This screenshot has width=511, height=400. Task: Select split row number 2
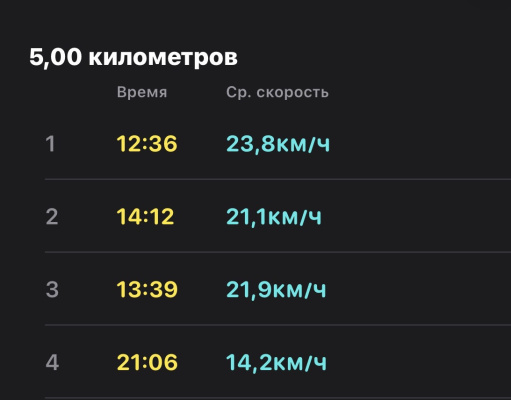pyautogui.click(x=278, y=216)
